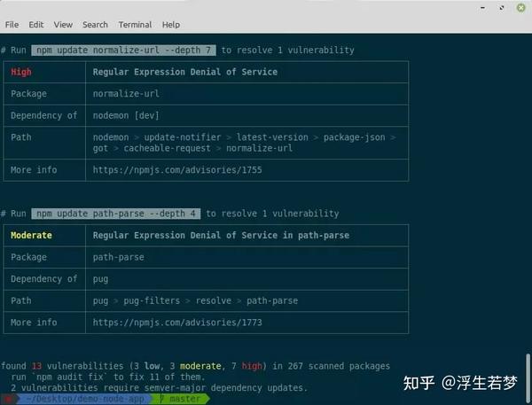Open the Help menu

click(171, 25)
